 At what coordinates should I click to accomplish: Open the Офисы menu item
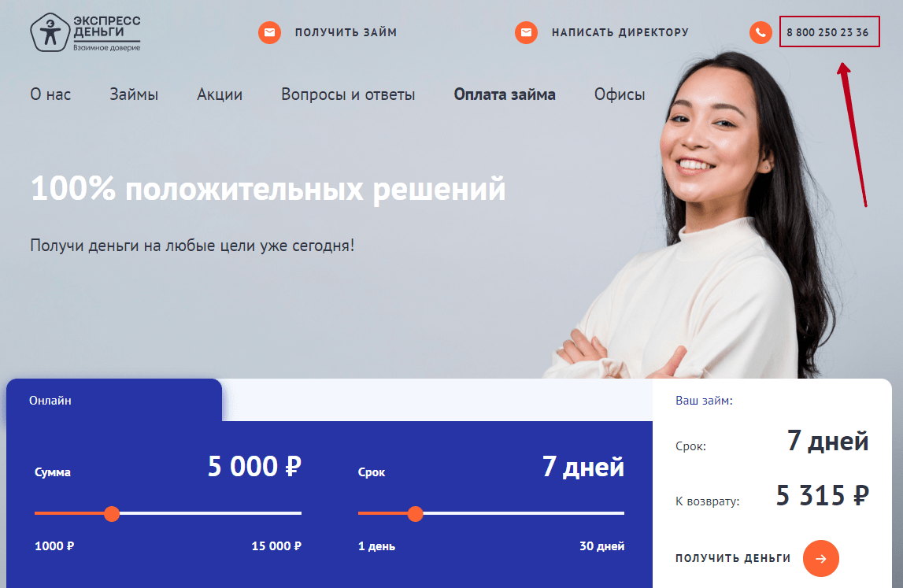pos(620,94)
